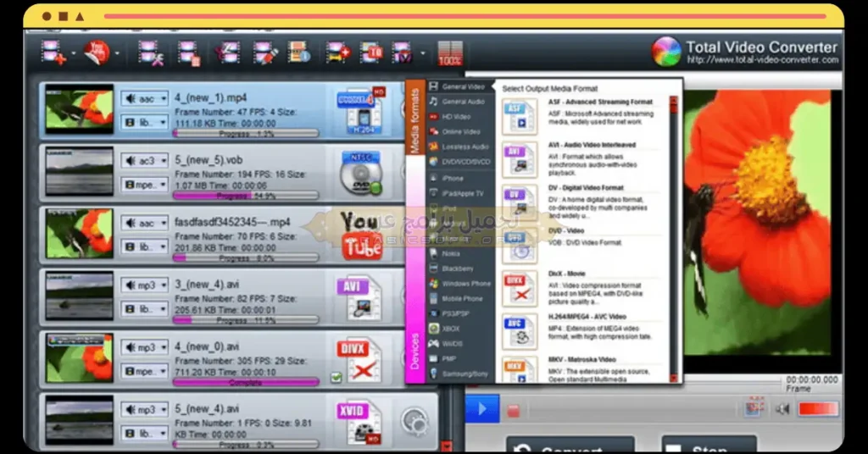The height and width of the screenshot is (454, 868).
Task: Click format list scrollbar up arrow
Action: 674,101
